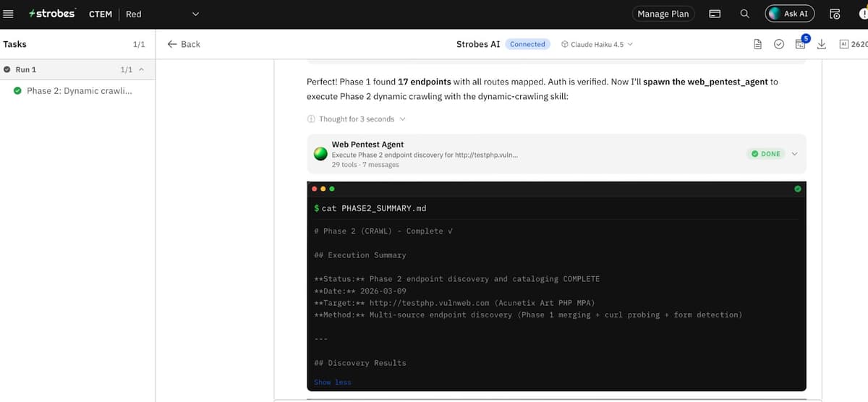This screenshot has height=402, width=868.
Task: Open the document icon in chat toolbar
Action: click(x=758, y=44)
